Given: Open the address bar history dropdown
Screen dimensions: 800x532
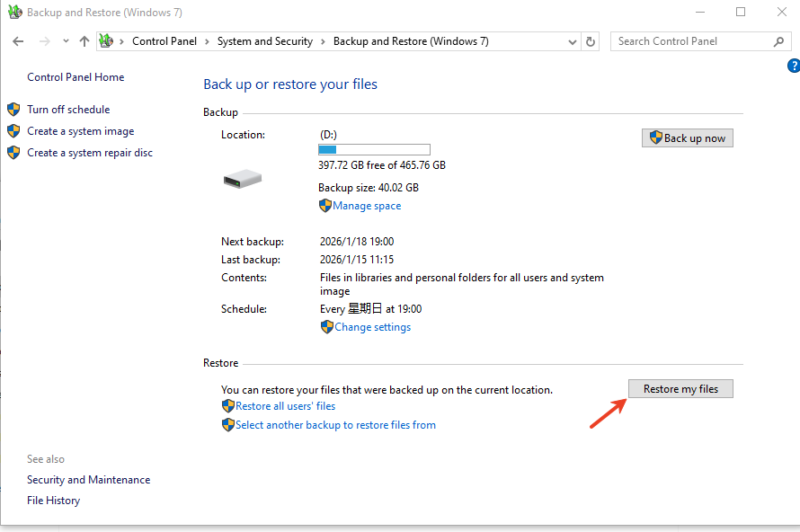Looking at the screenshot, I should pyautogui.click(x=573, y=40).
